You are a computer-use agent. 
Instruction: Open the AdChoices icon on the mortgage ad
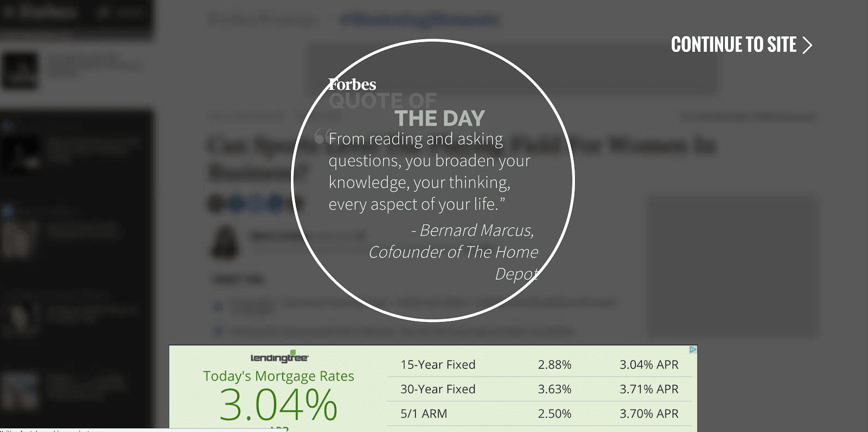[x=693, y=350]
